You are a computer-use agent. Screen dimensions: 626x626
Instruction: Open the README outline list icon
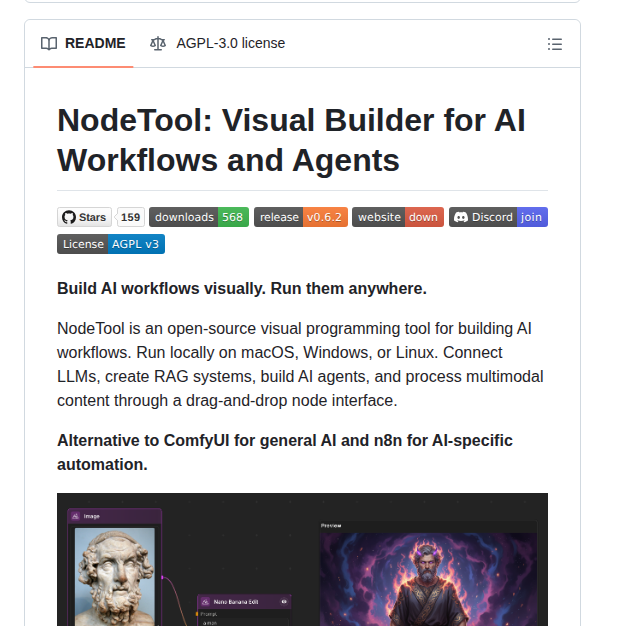[x=555, y=44]
